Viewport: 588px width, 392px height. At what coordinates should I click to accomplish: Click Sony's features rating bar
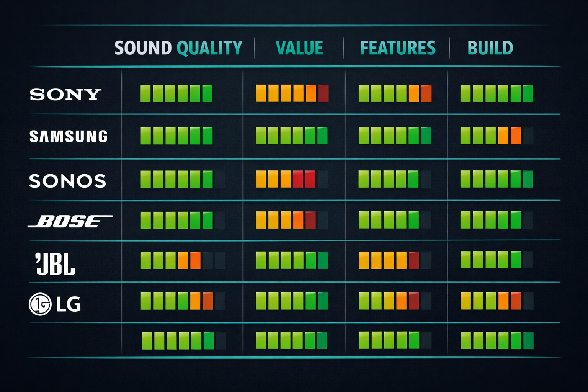click(x=395, y=93)
